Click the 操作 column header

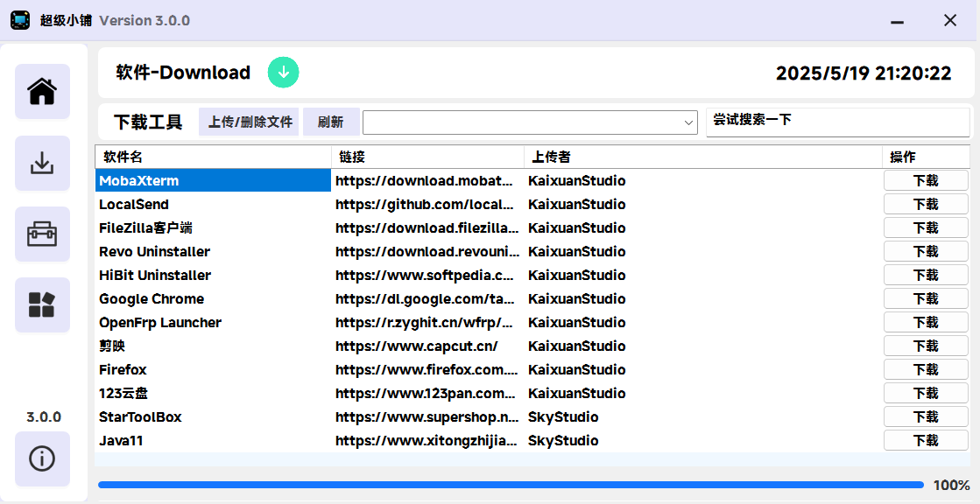pyautogui.click(x=927, y=157)
